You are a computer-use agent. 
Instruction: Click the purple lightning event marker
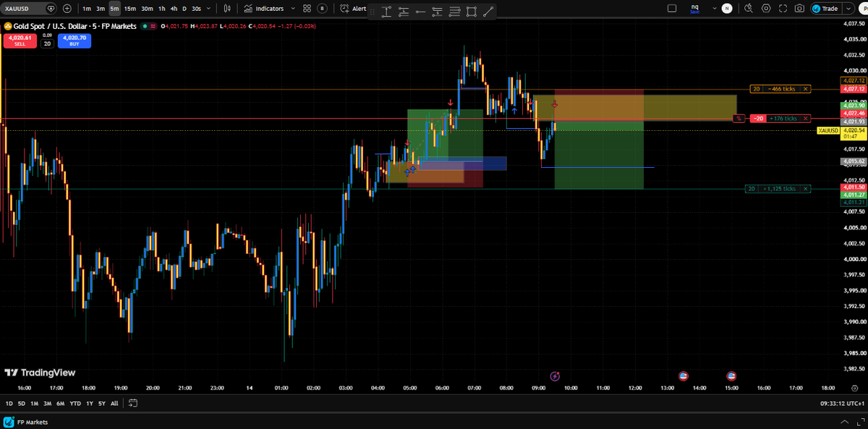[555, 375]
